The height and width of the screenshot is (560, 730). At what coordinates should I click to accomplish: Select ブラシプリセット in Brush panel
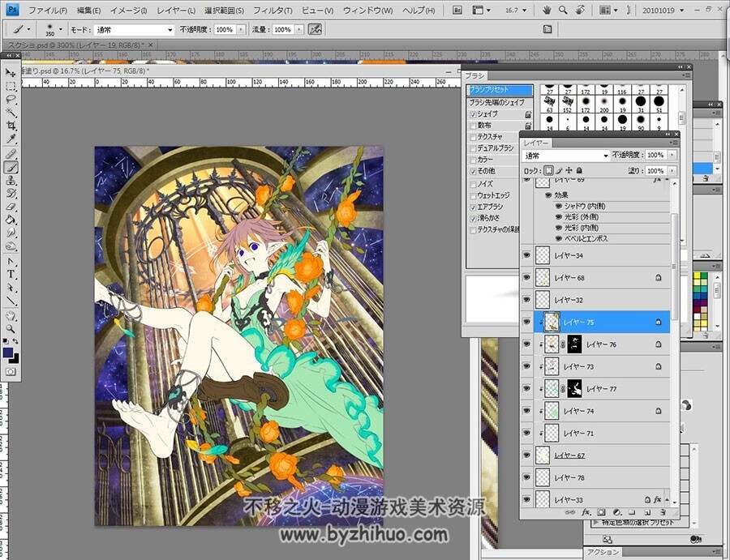point(500,89)
